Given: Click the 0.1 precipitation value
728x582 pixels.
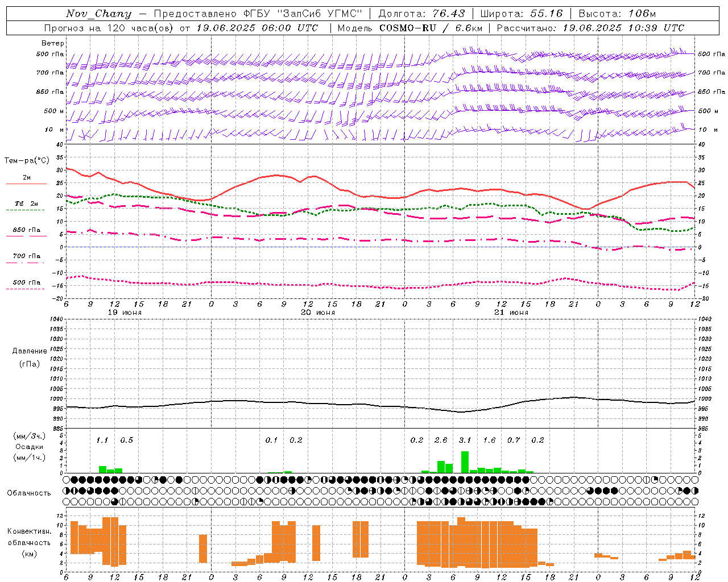Looking at the screenshot, I should tap(271, 440).
